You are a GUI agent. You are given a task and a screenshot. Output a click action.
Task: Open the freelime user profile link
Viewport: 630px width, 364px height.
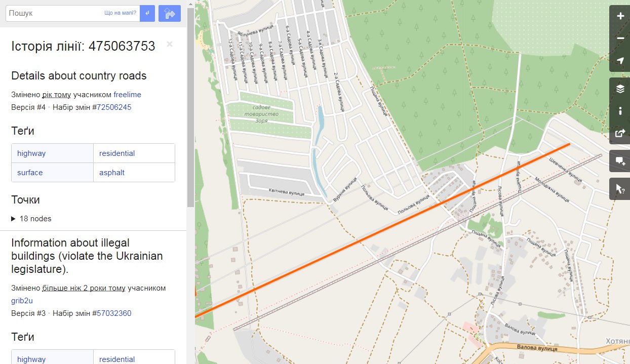(x=127, y=95)
